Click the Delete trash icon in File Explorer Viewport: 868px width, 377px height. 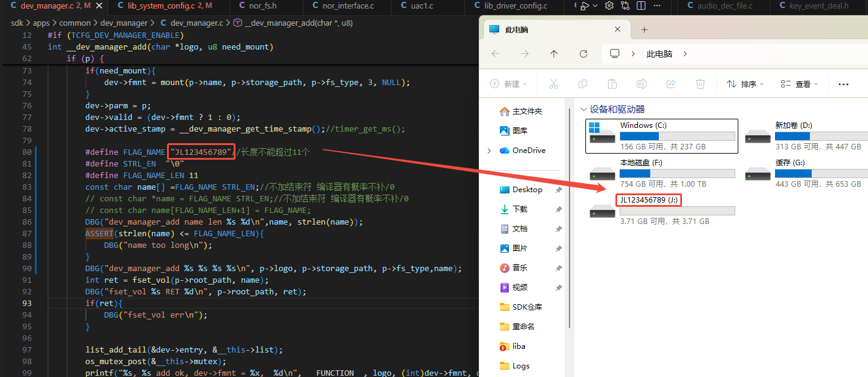[701, 84]
